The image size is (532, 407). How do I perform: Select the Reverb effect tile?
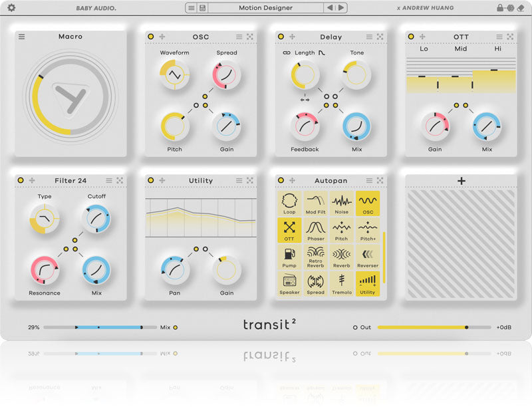(342, 257)
